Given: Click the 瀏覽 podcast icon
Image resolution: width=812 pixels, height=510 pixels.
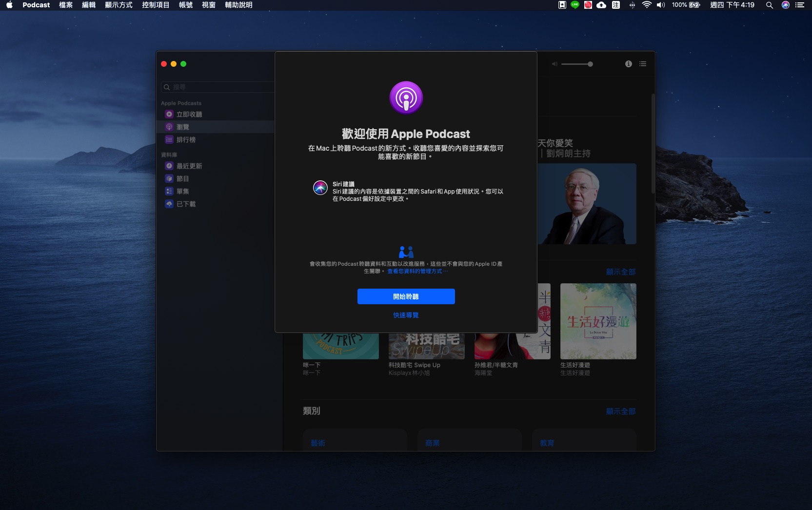Looking at the screenshot, I should (x=169, y=127).
